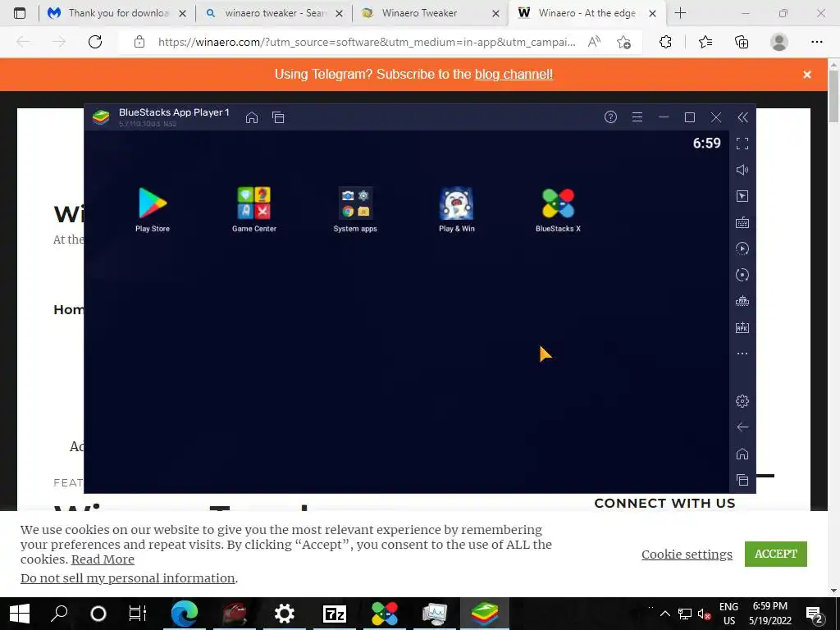840x630 pixels.
Task: Click the cursor lock icon in BlueStacks sidebar
Action: pyautogui.click(x=742, y=196)
